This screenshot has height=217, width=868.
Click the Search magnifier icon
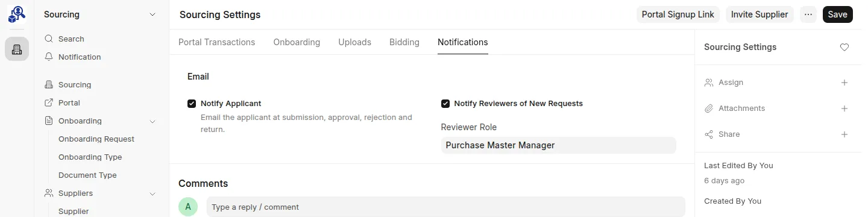[49, 39]
